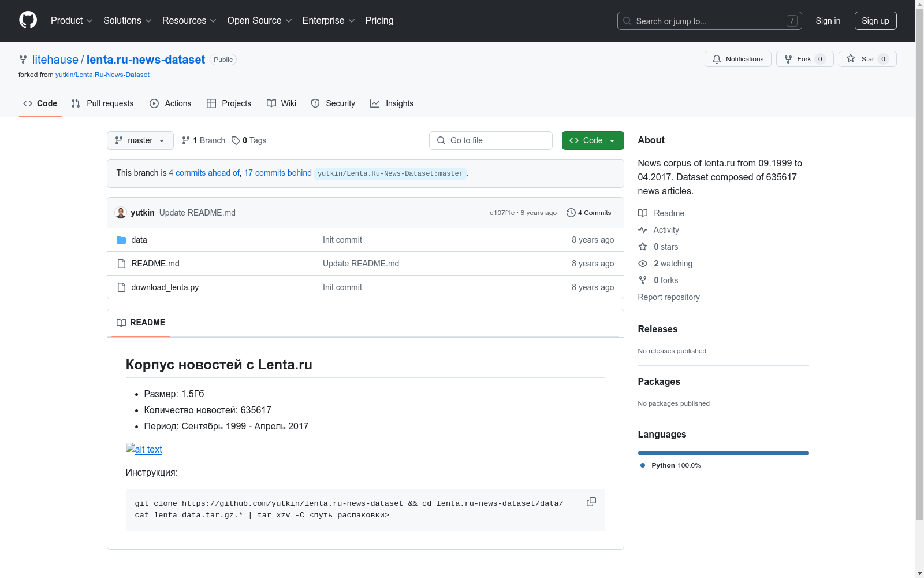Click the yutkin author name link
Screen dimensions: 924x578
tap(143, 213)
